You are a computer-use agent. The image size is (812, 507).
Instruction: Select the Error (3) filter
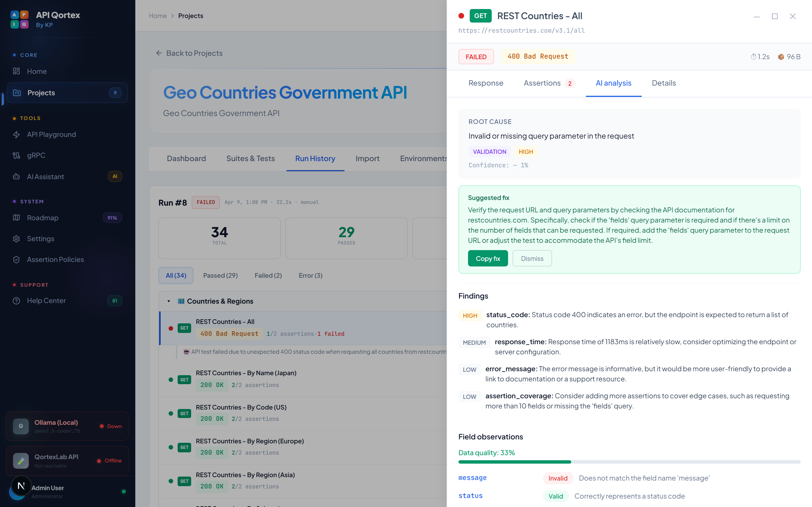coord(310,275)
